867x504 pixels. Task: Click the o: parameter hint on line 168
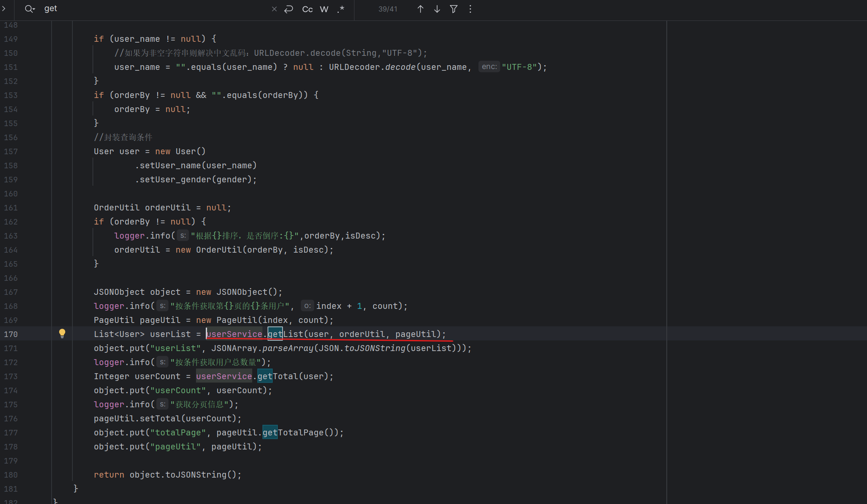click(x=307, y=306)
